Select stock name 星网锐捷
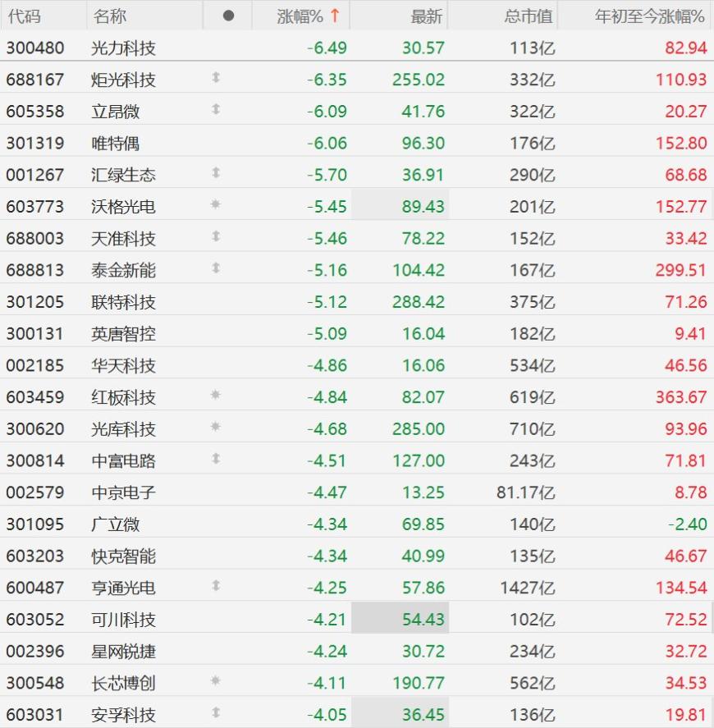Screen dimensions: 714x728 (x=123, y=652)
